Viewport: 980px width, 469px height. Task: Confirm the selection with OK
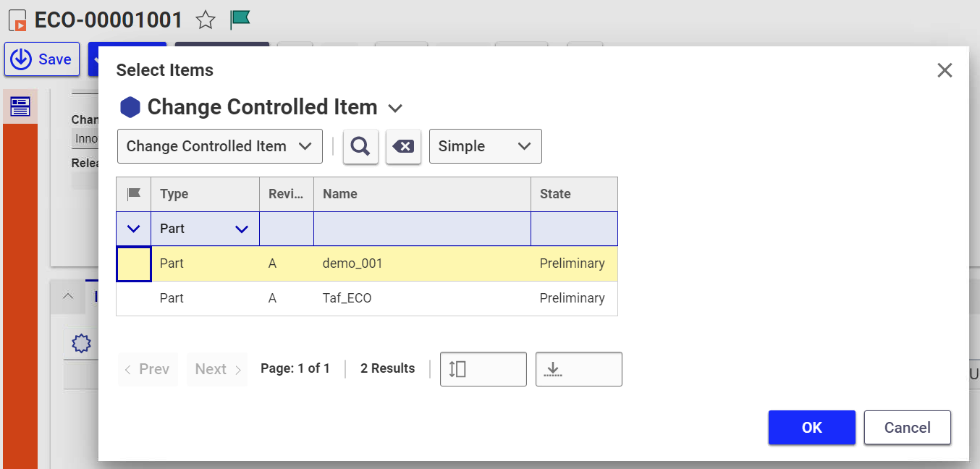point(812,428)
